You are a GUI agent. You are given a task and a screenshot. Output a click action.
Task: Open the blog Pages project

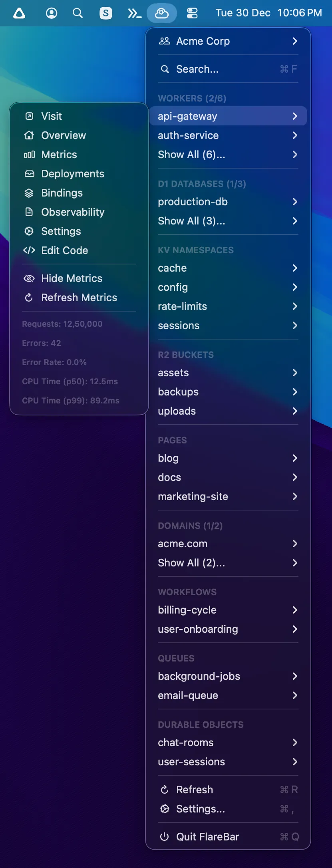pos(228,458)
